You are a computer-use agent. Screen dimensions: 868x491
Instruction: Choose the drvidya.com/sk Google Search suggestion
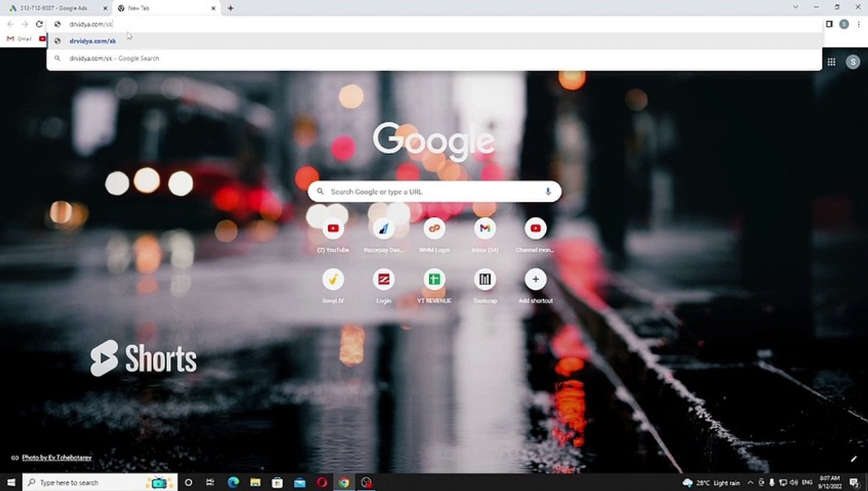coord(434,59)
